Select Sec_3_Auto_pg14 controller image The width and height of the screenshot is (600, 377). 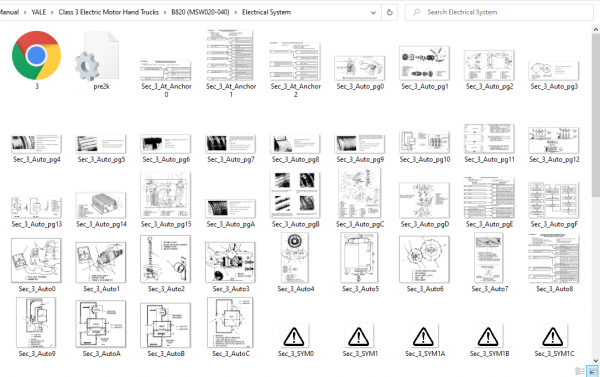pos(101,205)
